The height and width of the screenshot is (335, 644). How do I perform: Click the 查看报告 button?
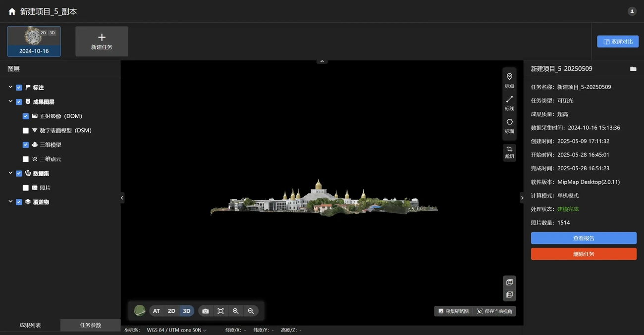click(x=584, y=238)
